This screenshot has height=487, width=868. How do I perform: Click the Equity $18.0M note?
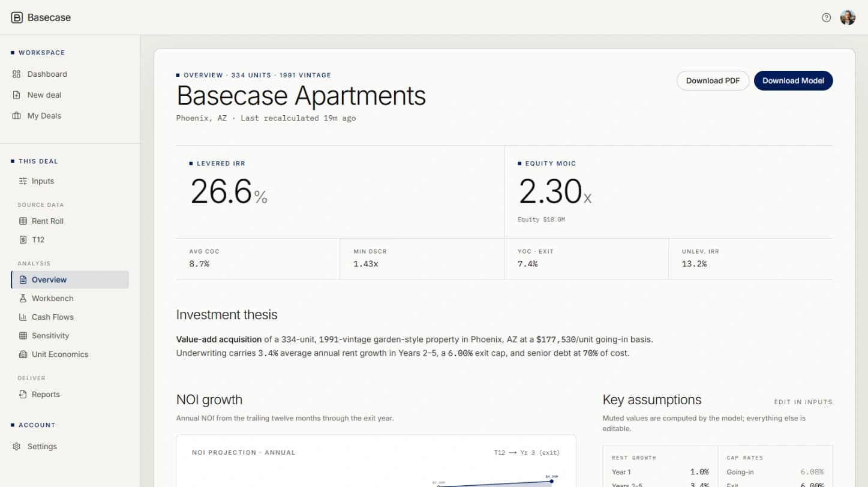pos(541,220)
